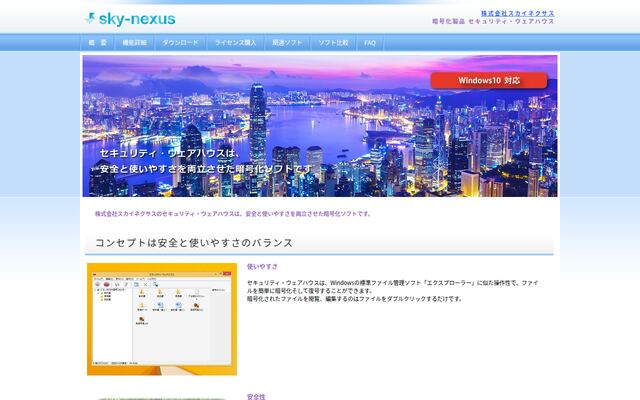Follow the 株式会社スカイネクサス link at top

(x=518, y=13)
